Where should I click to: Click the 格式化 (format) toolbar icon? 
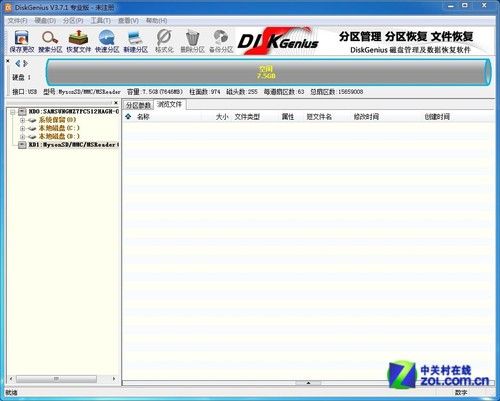click(164, 41)
